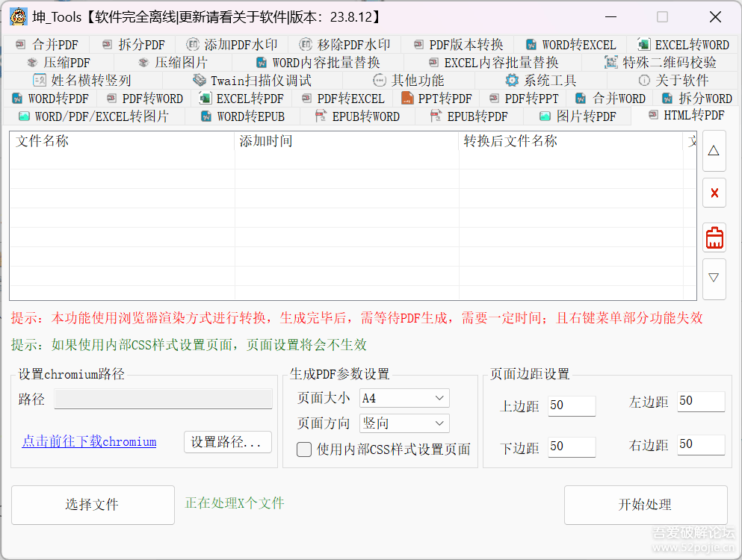Click the EXCEL转WORD tab icon
The width and height of the screenshot is (742, 560).
click(x=643, y=45)
